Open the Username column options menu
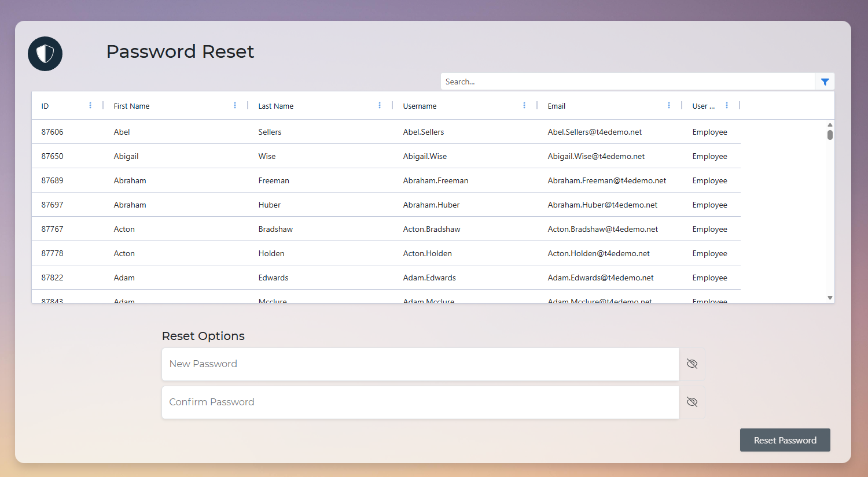 (524, 105)
